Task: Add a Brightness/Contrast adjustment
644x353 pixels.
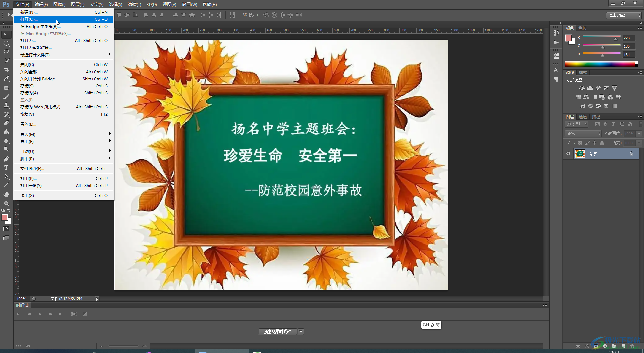Action: 582,88
